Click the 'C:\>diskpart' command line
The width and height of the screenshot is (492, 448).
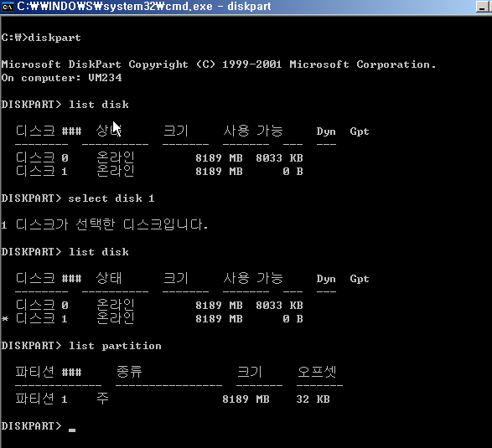pyautogui.click(x=41, y=38)
